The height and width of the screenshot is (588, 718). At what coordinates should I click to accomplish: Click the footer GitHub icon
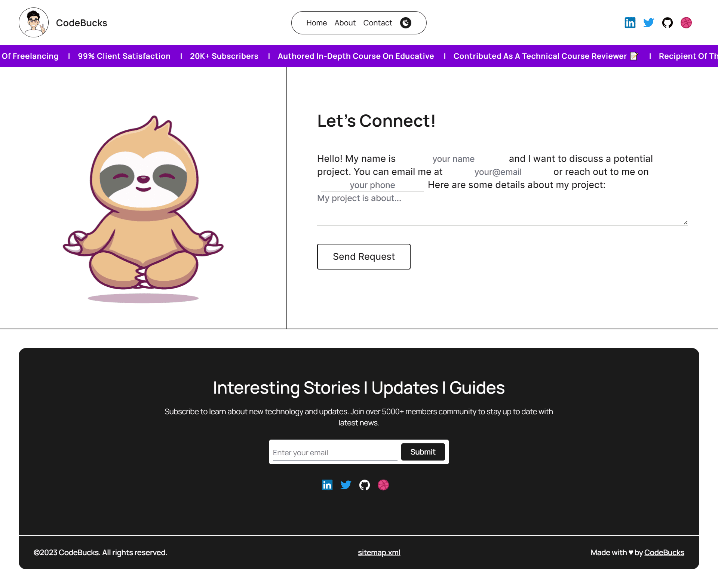point(364,485)
